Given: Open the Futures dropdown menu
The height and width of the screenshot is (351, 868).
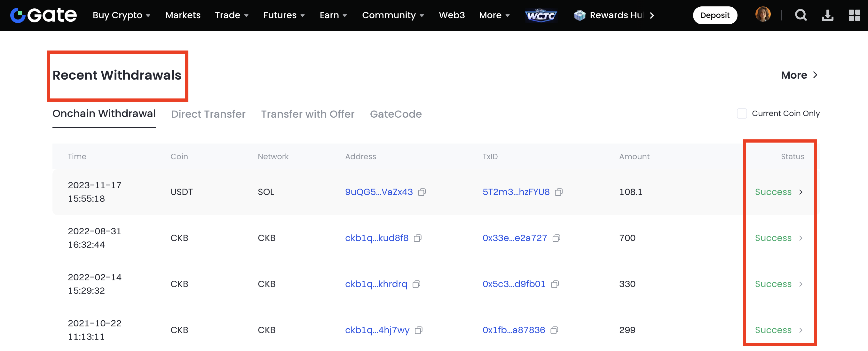Looking at the screenshot, I should click(x=284, y=15).
